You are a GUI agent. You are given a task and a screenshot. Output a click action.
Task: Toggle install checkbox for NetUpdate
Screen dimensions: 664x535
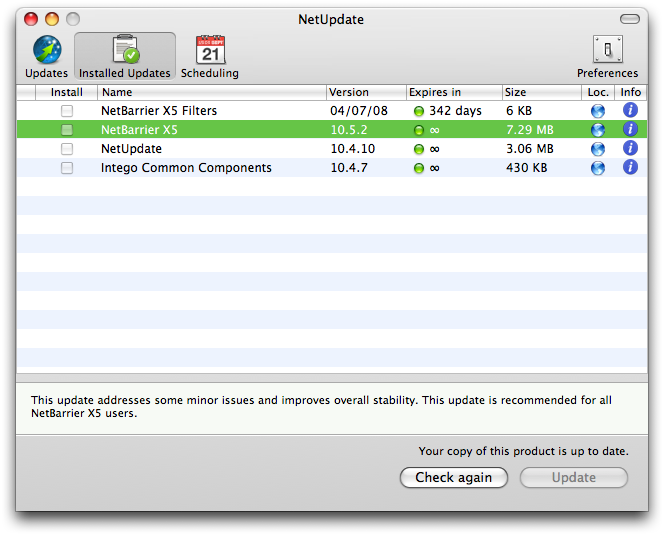(67, 149)
